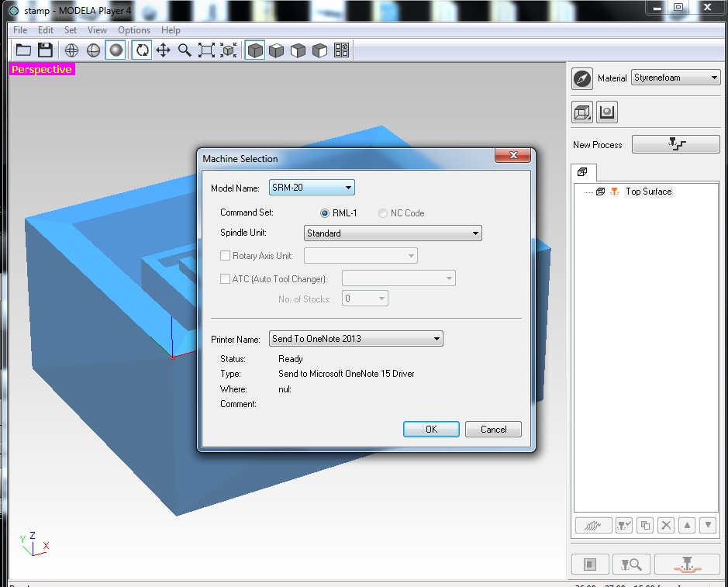Select the second cube view icon
The height and width of the screenshot is (587, 728).
click(x=276, y=50)
